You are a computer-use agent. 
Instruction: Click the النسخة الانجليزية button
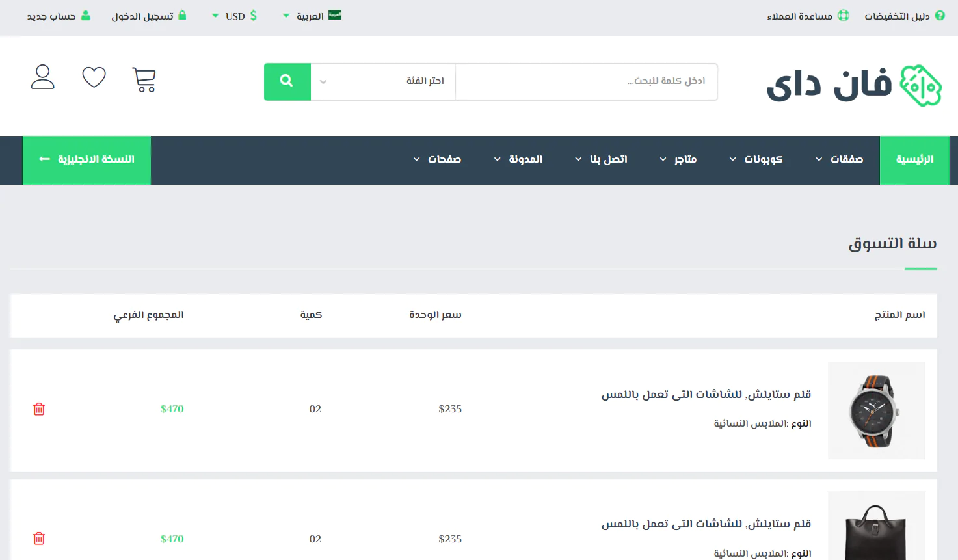point(87,159)
